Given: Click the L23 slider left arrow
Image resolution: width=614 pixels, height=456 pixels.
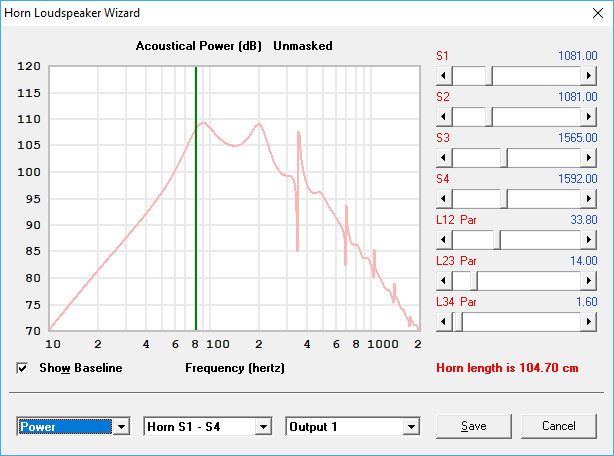Looking at the screenshot, I should click(x=444, y=281).
